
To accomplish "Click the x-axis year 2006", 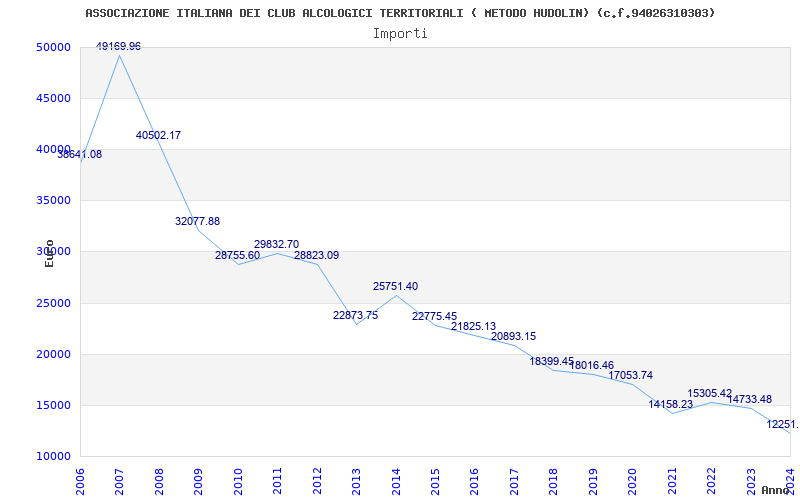I will click(x=80, y=482).
